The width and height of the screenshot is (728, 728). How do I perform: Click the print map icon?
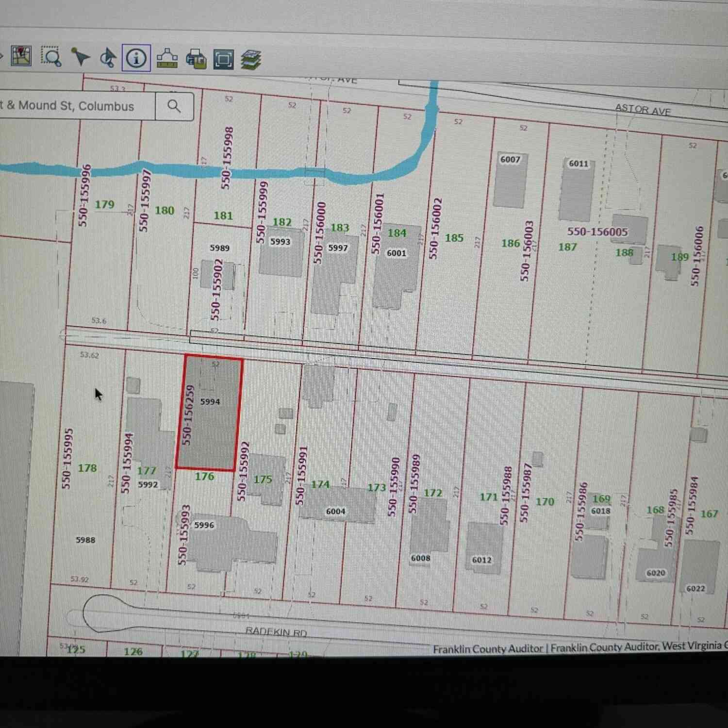point(196,59)
